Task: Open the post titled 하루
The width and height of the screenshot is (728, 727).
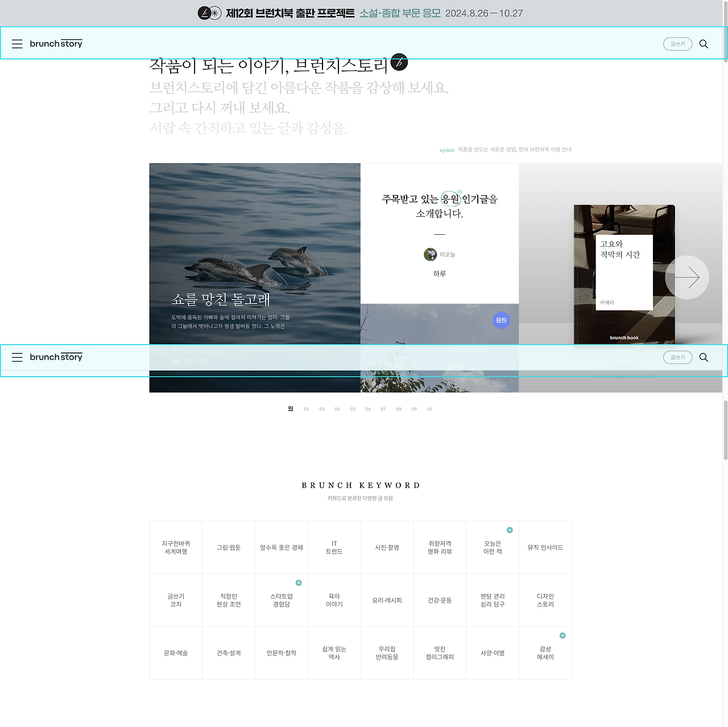Action: click(440, 273)
